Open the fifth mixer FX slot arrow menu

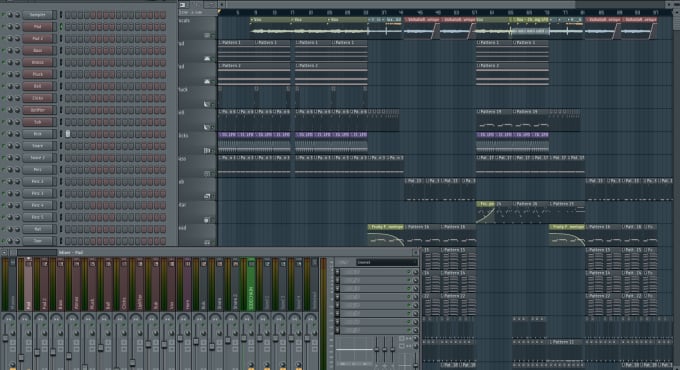338,305
